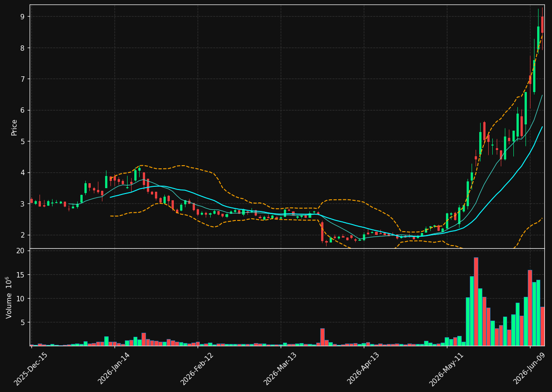Click the Price axis title
This screenshot has height=392, width=552.
14,127
